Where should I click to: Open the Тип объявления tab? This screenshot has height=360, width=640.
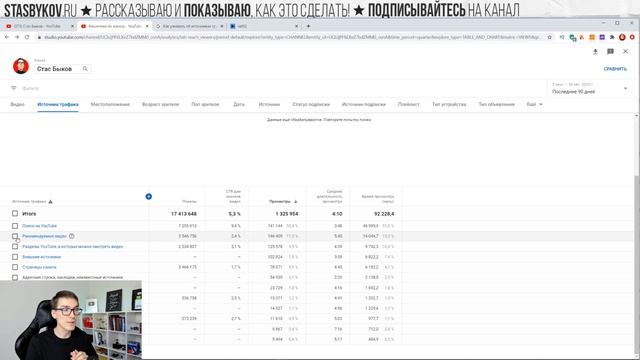496,104
